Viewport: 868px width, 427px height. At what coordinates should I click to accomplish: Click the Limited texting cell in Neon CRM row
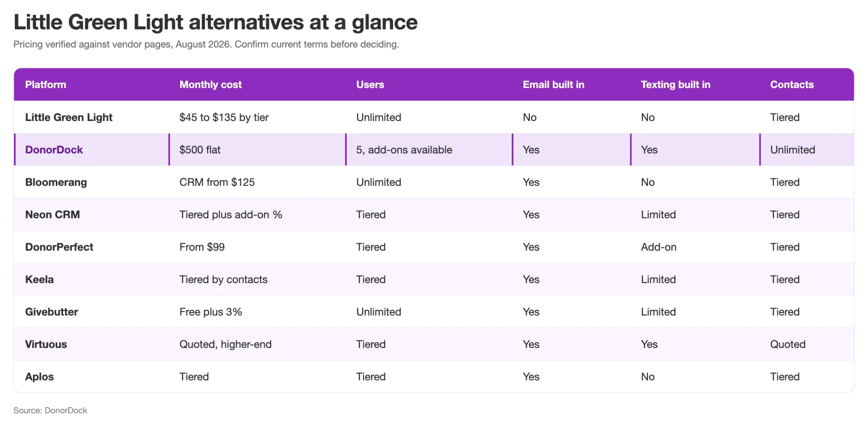click(658, 215)
